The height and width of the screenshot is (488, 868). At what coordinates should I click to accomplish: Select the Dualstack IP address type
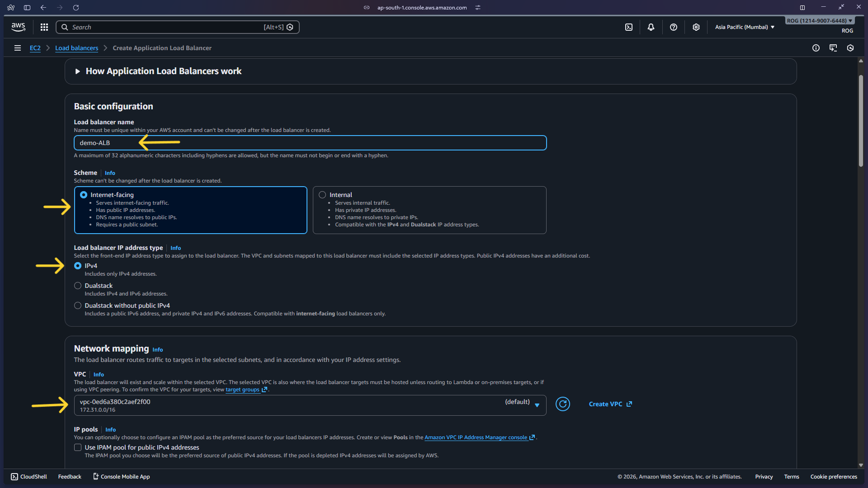[78, 286]
